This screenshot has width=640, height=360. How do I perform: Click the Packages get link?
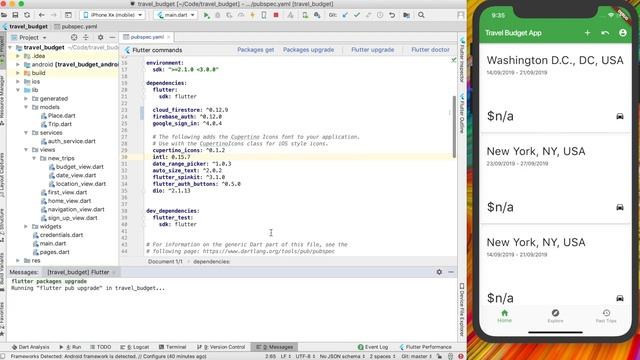256,50
